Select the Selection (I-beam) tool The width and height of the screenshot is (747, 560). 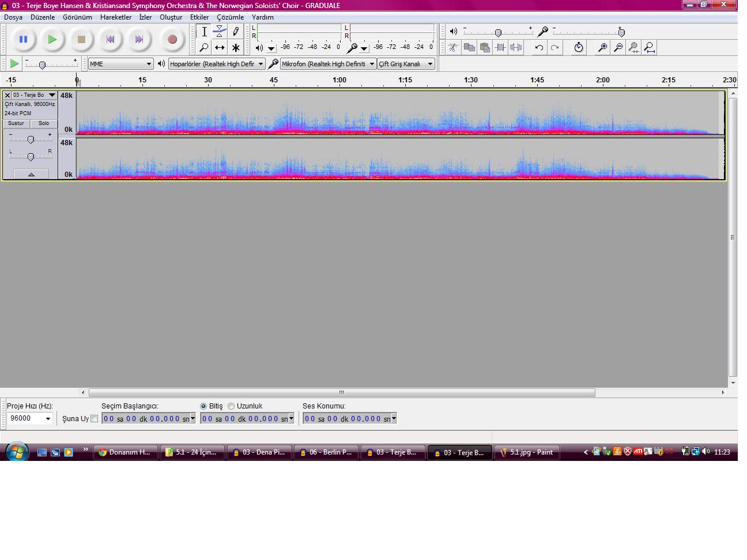[x=204, y=32]
